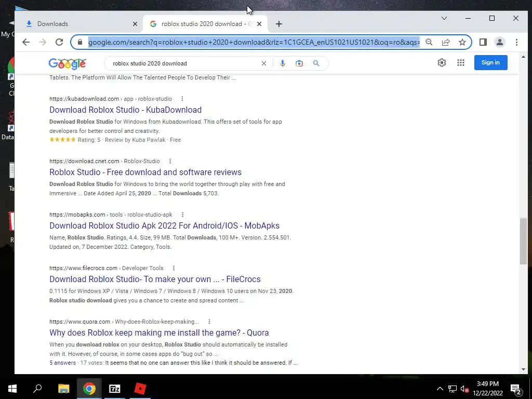Open a new browser tab

coord(278,24)
